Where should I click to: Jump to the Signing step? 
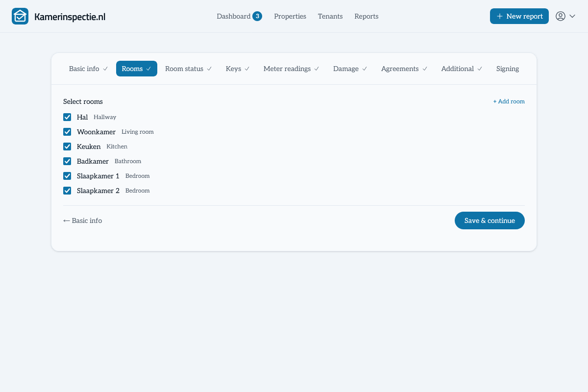508,69
